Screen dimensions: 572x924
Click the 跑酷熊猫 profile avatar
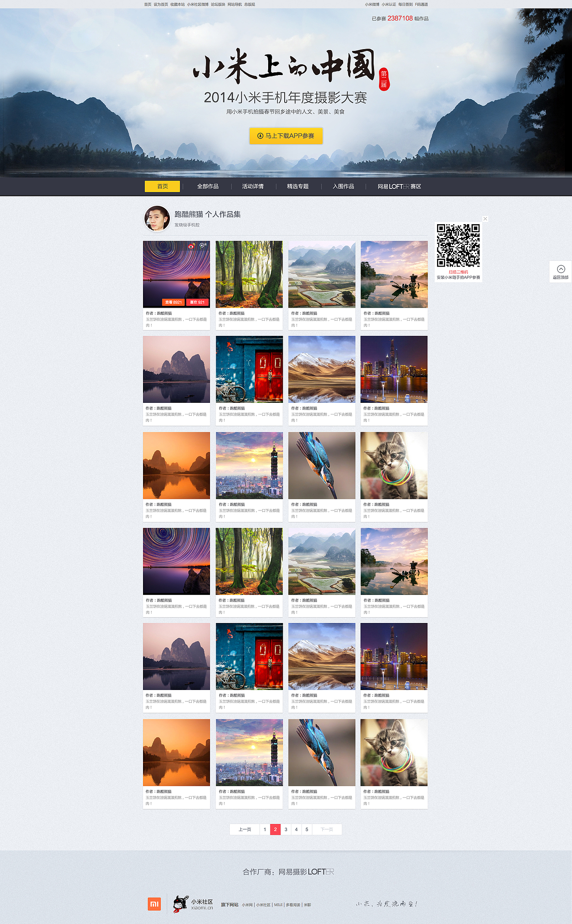(x=157, y=218)
